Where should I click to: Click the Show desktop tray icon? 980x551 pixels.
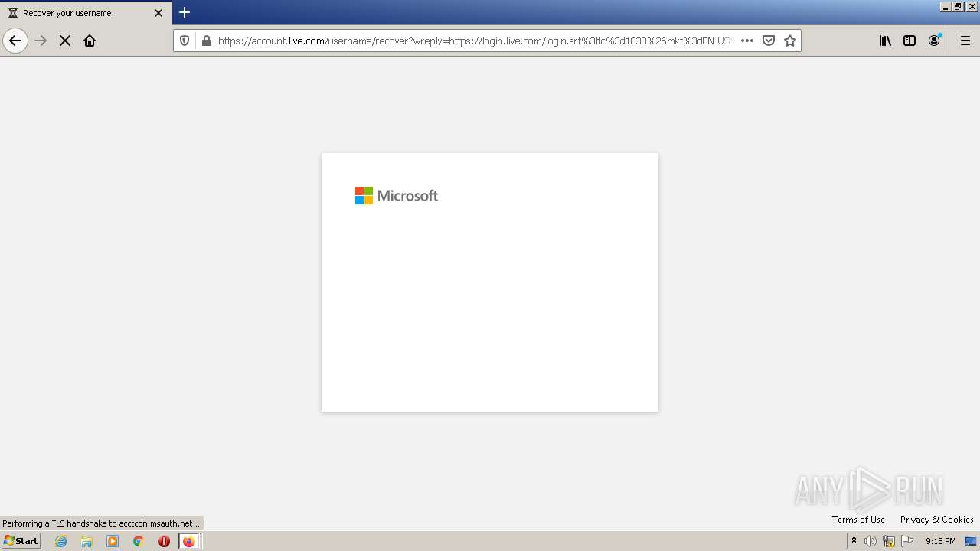(971, 541)
